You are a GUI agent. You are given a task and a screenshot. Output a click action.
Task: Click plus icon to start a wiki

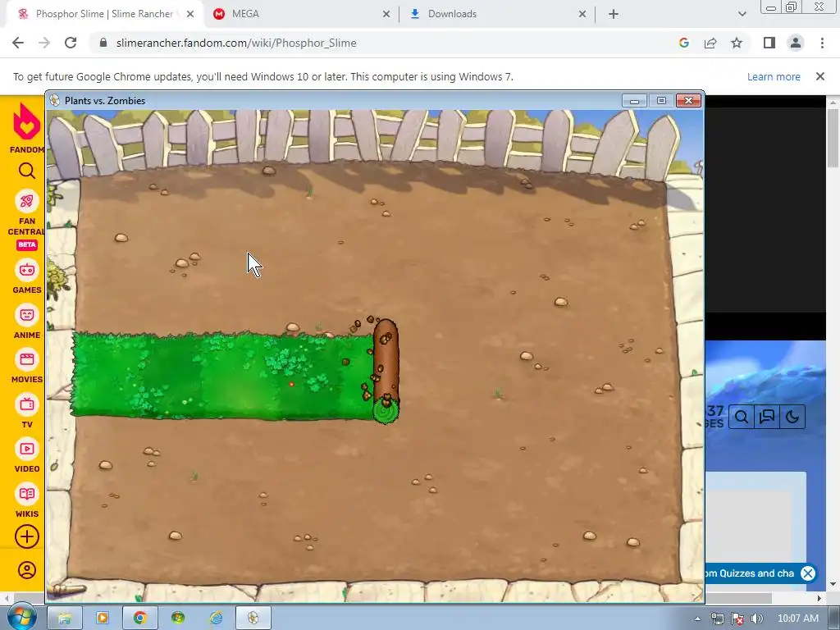click(x=27, y=536)
